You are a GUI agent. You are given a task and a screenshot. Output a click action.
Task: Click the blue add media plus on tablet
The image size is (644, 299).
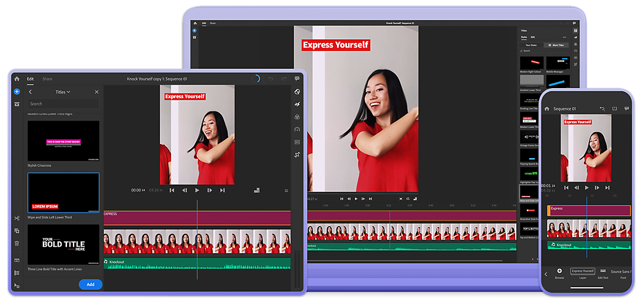17,92
